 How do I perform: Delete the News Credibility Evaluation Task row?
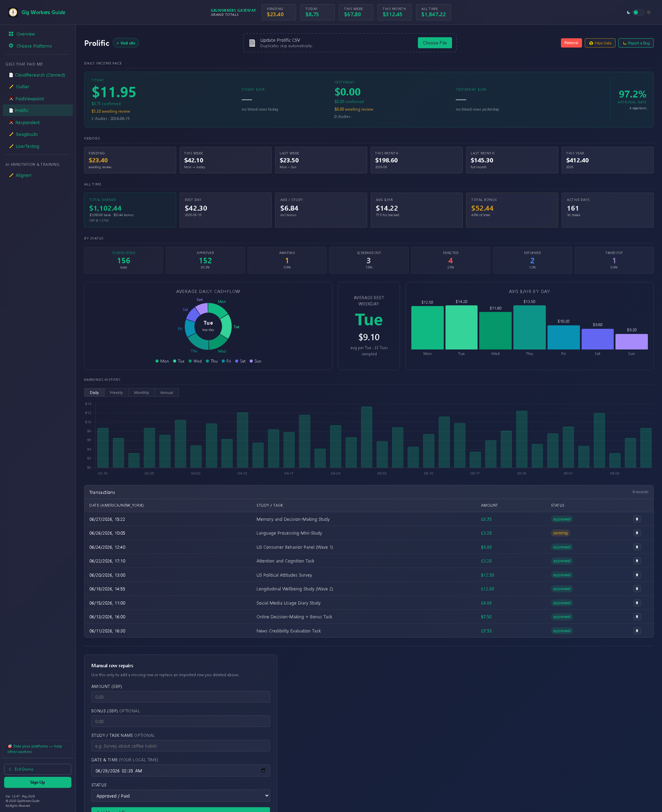[x=637, y=631]
